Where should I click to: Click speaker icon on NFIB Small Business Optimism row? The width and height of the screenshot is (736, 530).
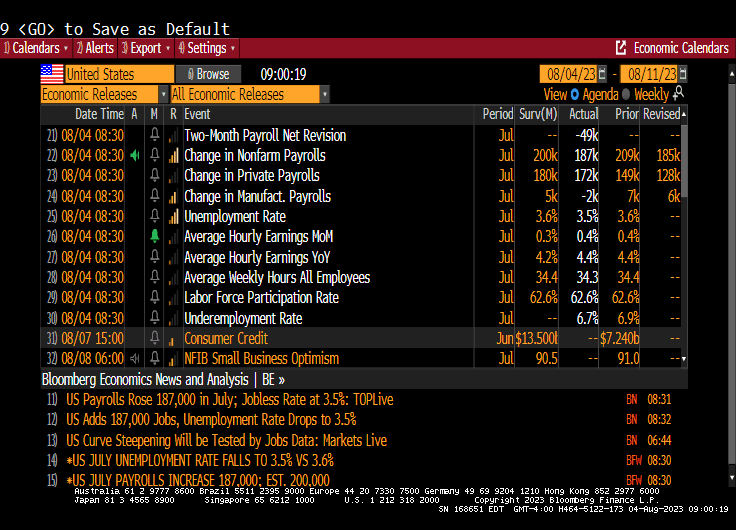coord(135,359)
